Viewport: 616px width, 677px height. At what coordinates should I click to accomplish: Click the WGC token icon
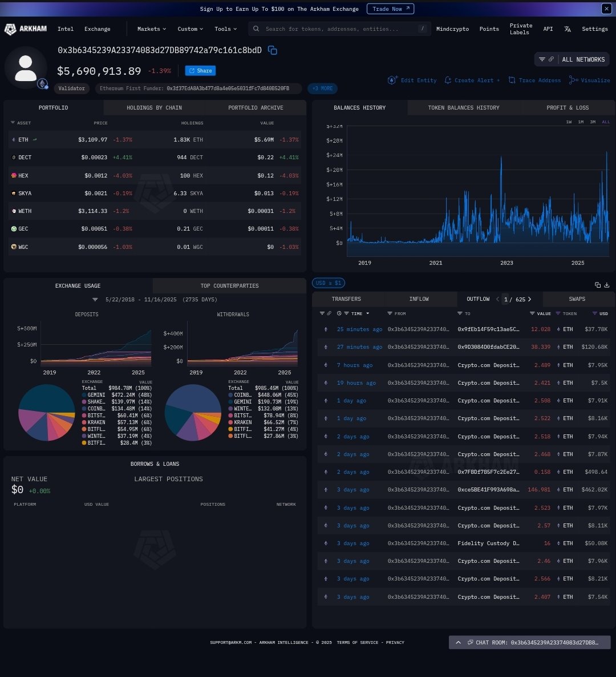coord(14,247)
